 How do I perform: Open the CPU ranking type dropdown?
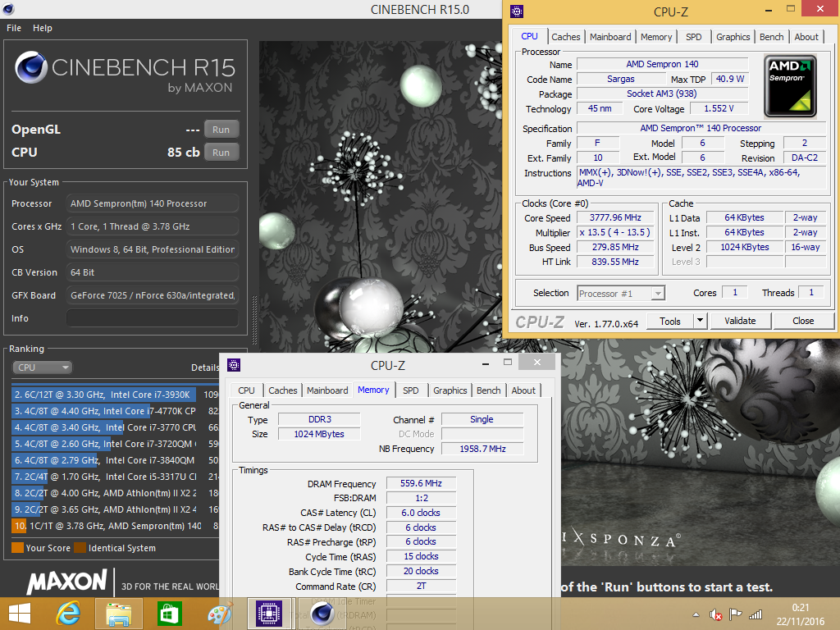point(43,367)
